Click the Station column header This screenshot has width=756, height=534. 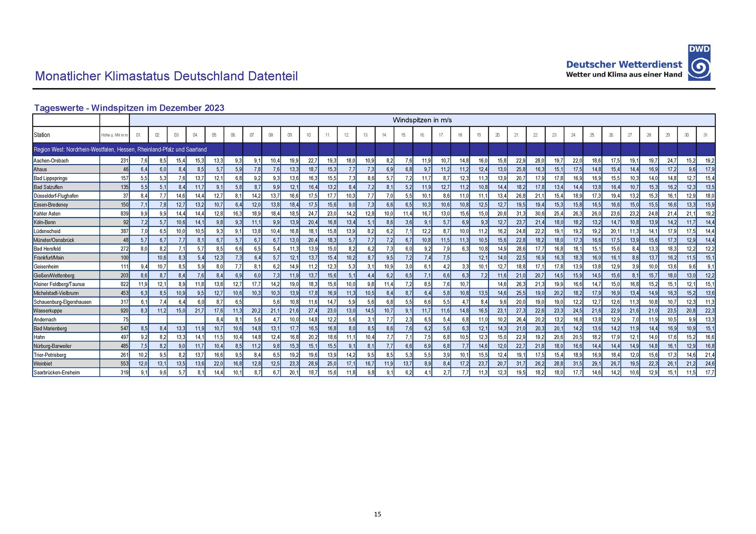pyautogui.click(x=42, y=135)
